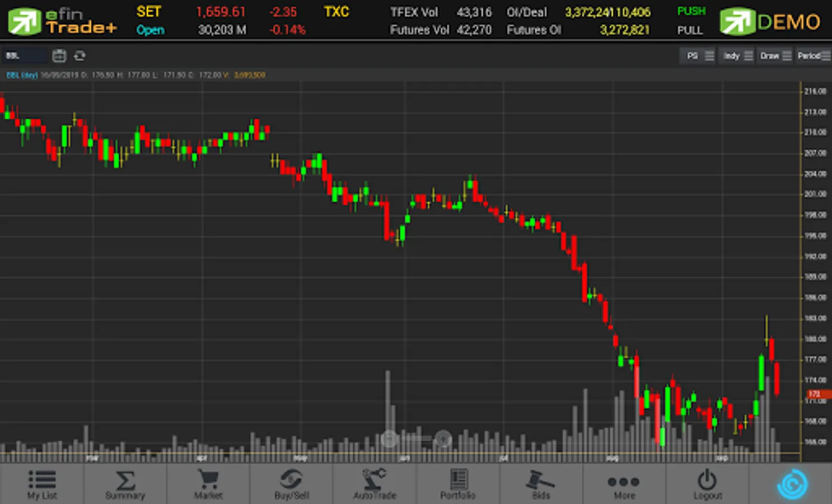The height and width of the screenshot is (504, 832).
Task: Select Futures Vol value 42,270
Action: (474, 30)
